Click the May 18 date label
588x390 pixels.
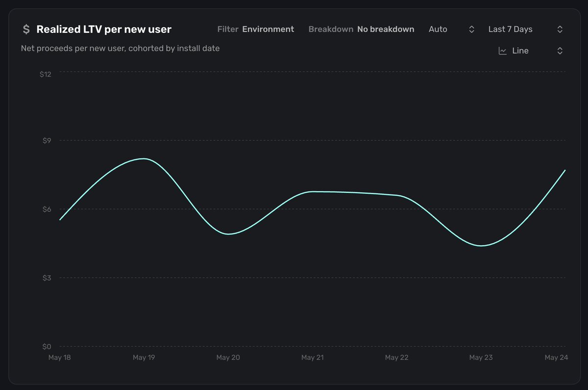[60, 358]
